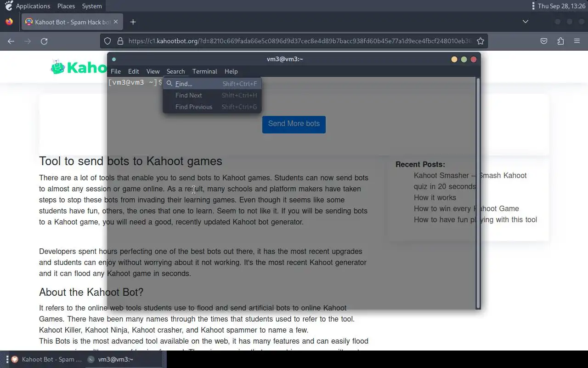Open the terminal Help menu
The width and height of the screenshot is (588, 368).
coord(231,71)
